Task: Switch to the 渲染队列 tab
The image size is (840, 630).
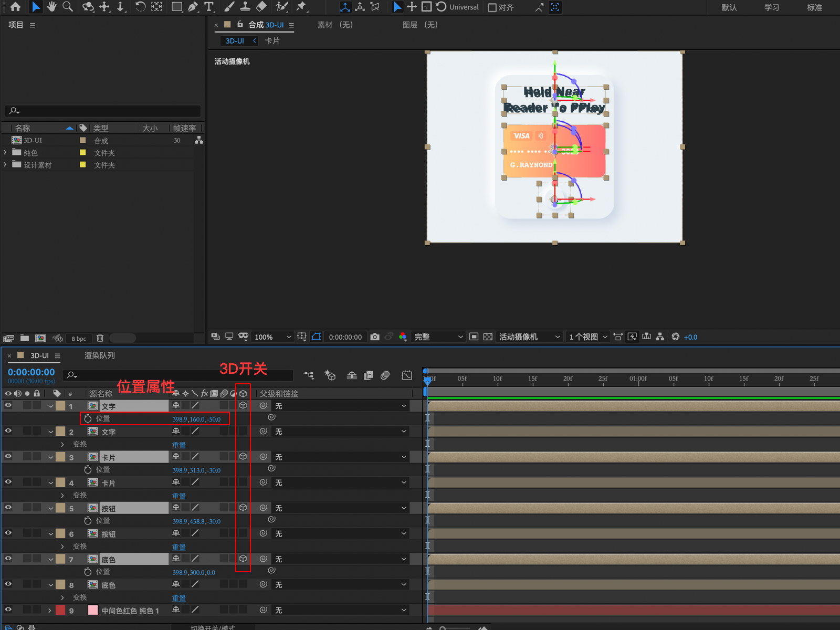Action: tap(99, 355)
